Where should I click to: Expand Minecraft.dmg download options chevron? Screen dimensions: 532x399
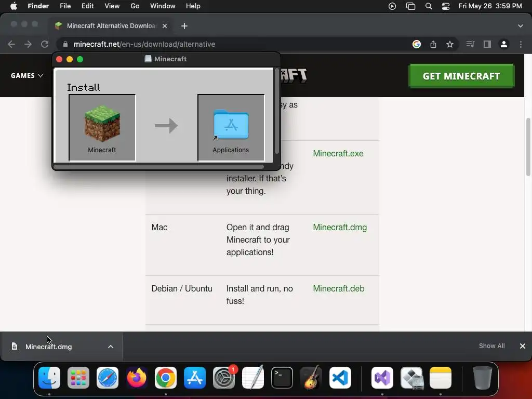tap(111, 347)
